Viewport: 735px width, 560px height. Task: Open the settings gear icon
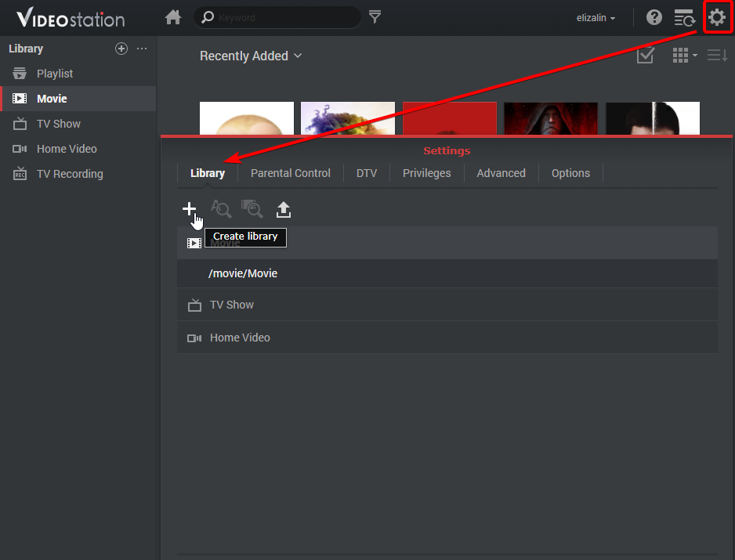point(717,18)
